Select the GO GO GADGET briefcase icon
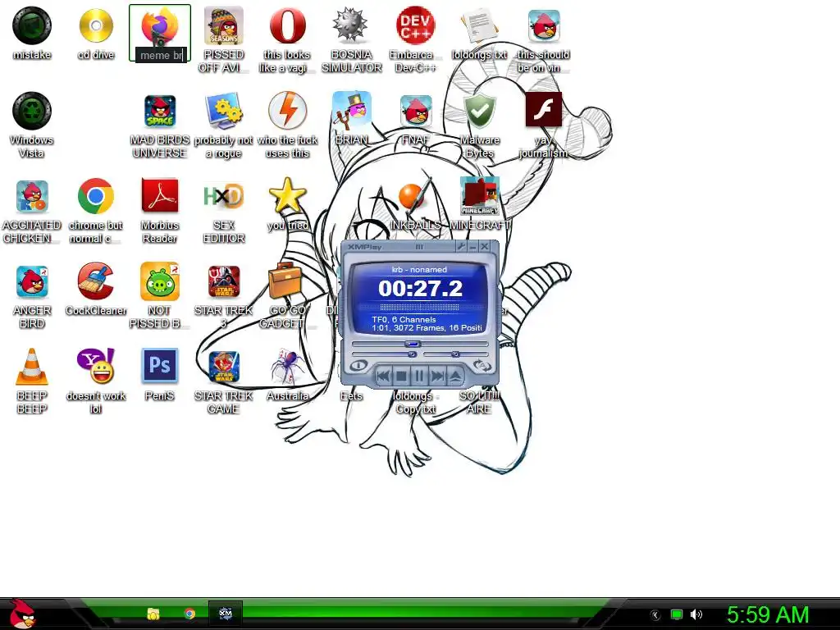The image size is (840, 630). click(x=285, y=281)
